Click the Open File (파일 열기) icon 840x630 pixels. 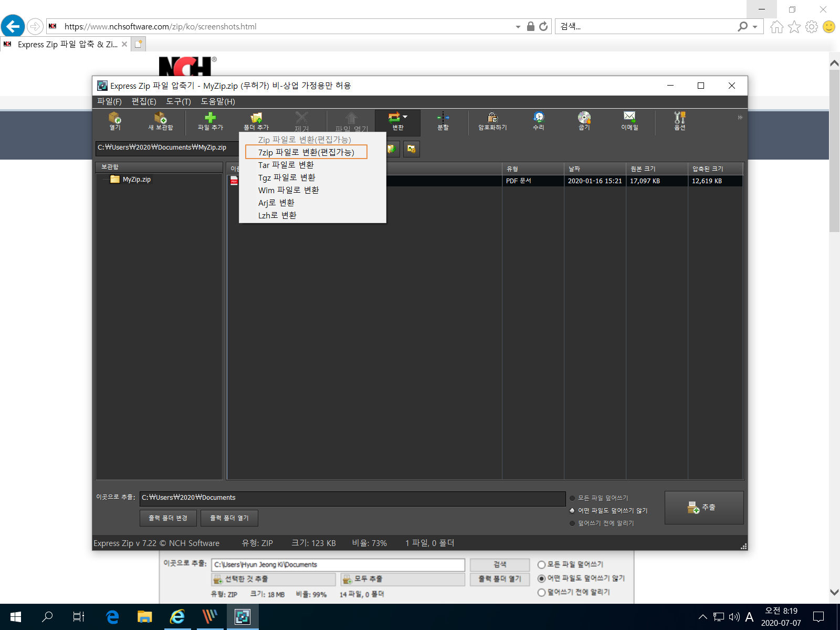[352, 121]
